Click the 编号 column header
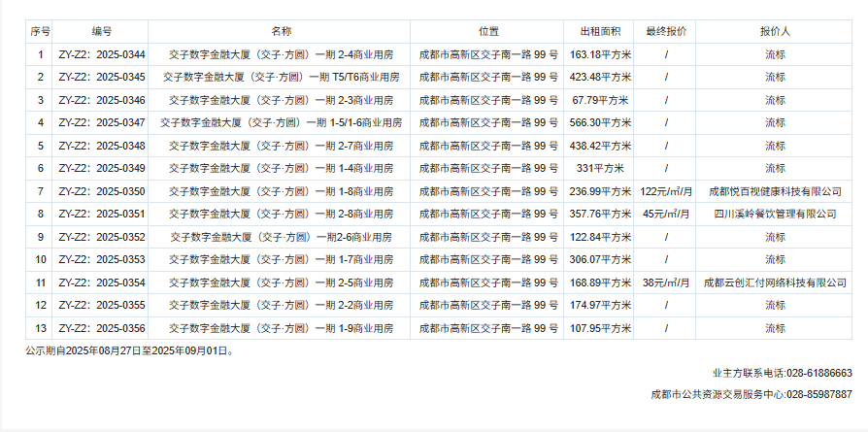The height and width of the screenshot is (432, 868). (x=101, y=32)
